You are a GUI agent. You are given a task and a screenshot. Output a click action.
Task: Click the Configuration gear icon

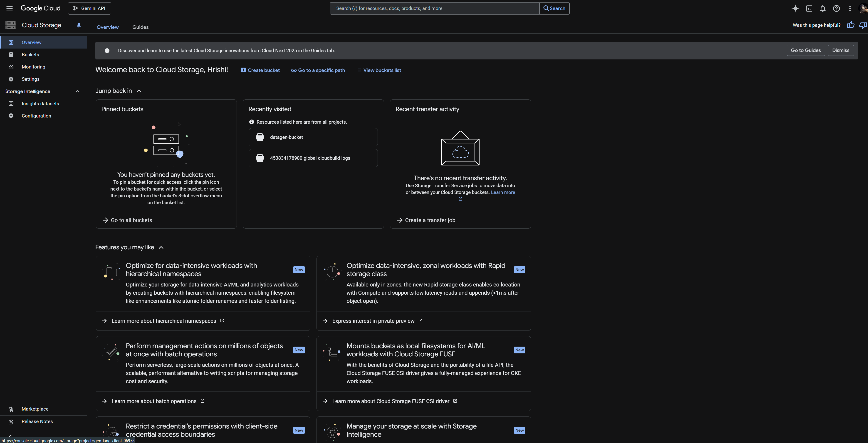(x=11, y=116)
